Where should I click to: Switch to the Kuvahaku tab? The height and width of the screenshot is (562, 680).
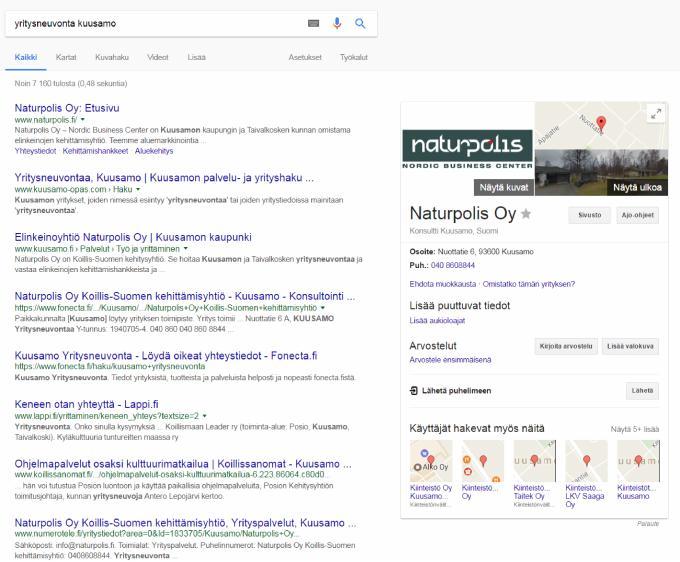point(112,57)
